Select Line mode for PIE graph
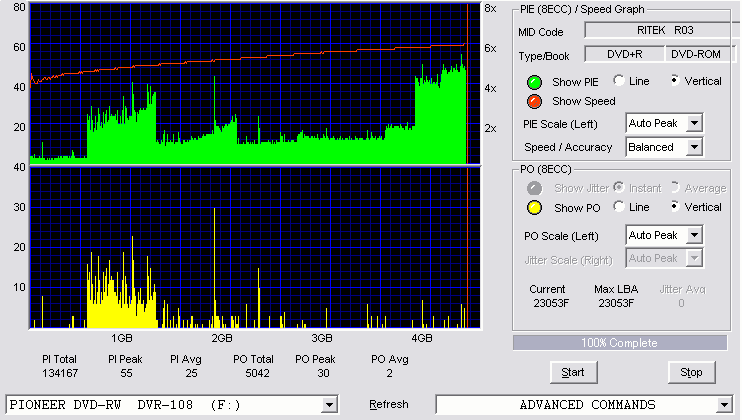The height and width of the screenshot is (420, 742). 619,80
